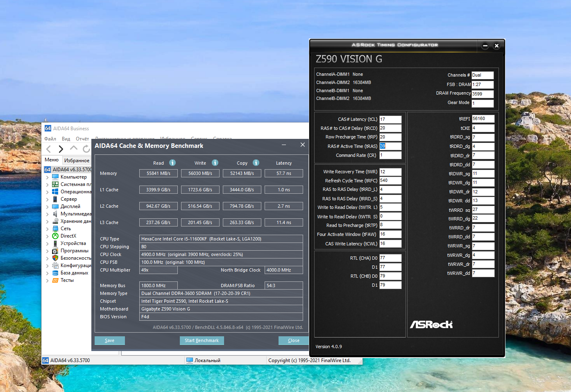Click the Системная плата motherboard icon
The image size is (571, 392).
(55, 184)
